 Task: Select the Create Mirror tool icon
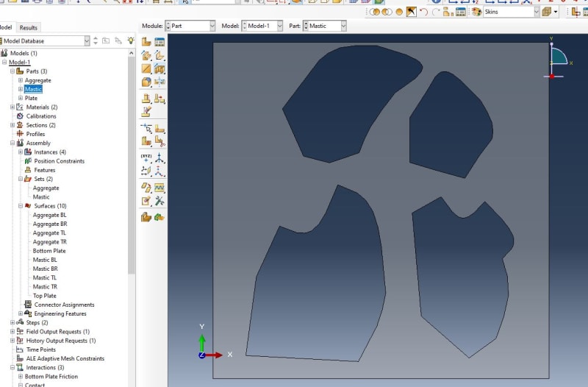click(x=159, y=82)
